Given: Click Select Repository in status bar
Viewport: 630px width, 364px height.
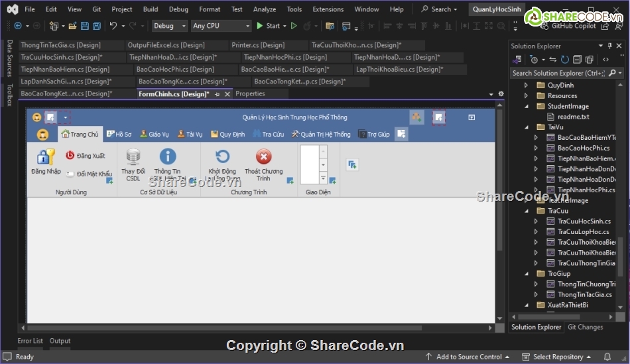Looking at the screenshot, I should (556, 357).
